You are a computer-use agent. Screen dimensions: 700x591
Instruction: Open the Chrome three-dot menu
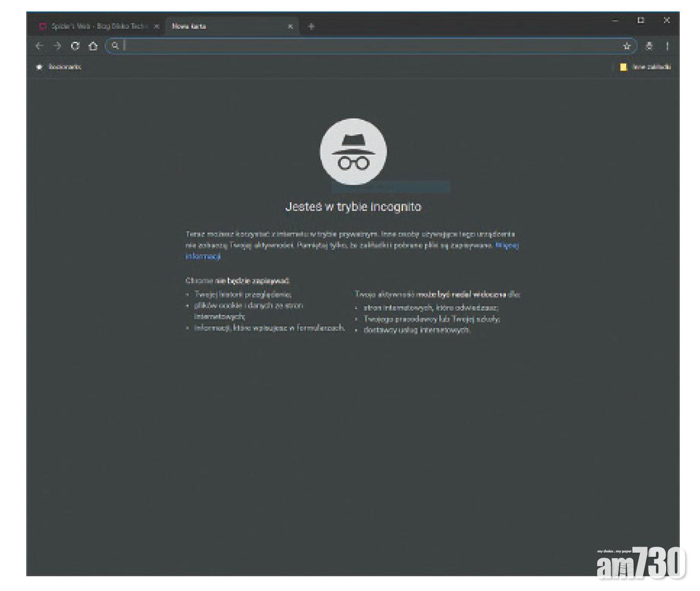[x=667, y=46]
